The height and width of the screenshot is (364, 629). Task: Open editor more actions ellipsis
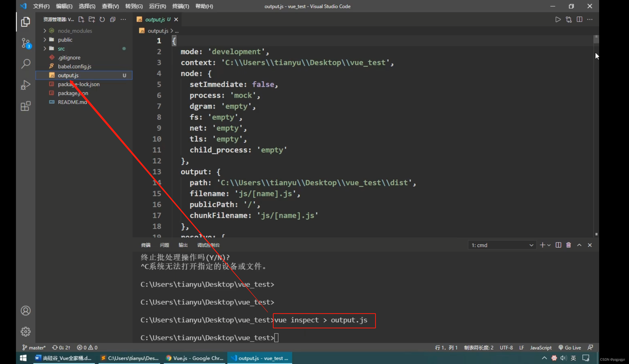590,19
